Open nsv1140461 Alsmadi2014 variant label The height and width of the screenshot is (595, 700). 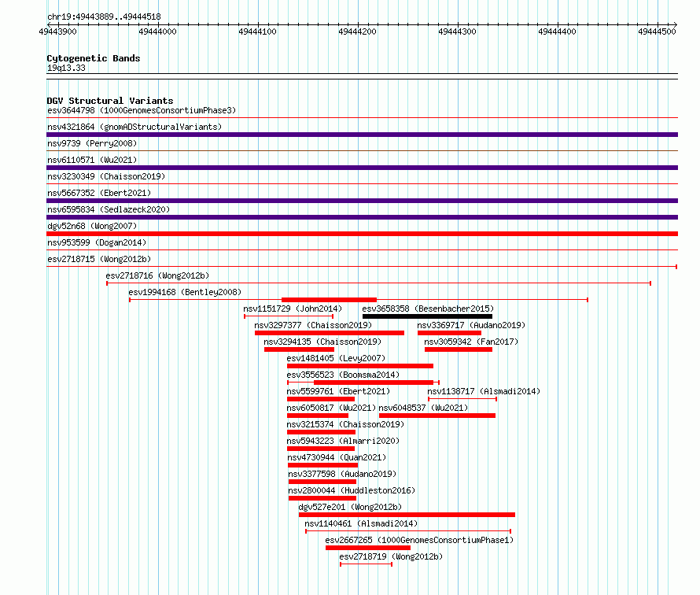pos(361,523)
